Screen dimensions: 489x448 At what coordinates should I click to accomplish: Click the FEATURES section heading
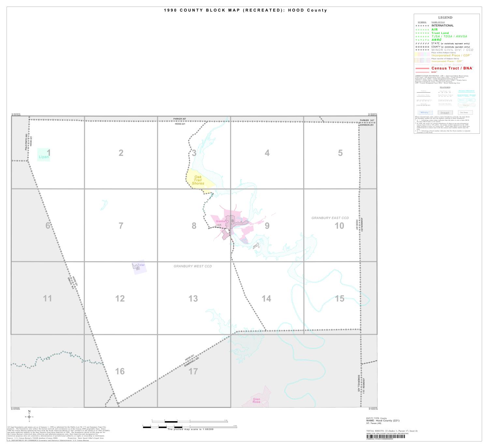(445, 87)
